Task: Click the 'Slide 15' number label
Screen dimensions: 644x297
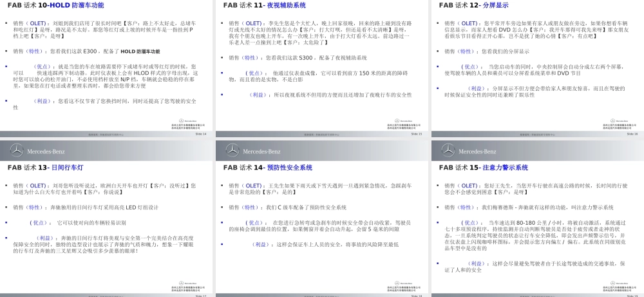Action: tap(417, 134)
